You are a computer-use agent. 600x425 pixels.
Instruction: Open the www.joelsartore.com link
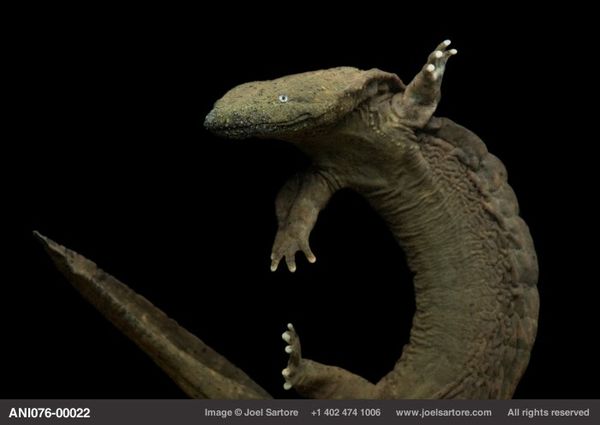[x=443, y=412]
